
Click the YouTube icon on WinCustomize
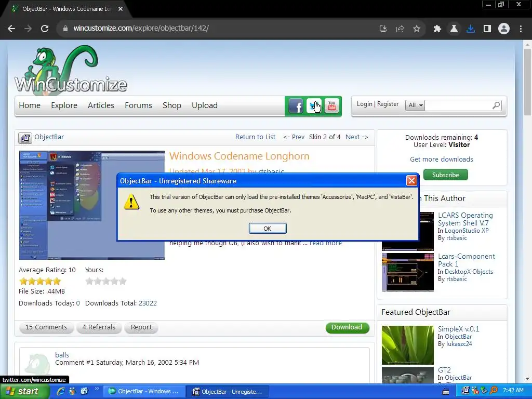pyautogui.click(x=332, y=106)
